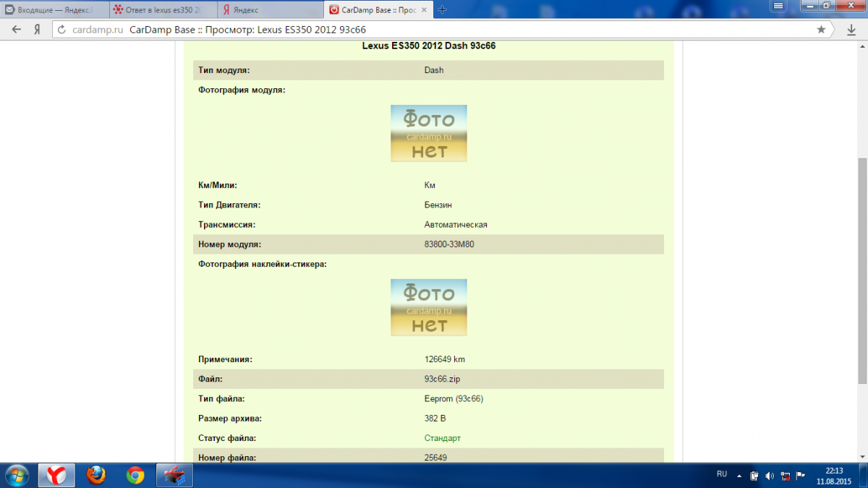Viewport: 868px width, 488px height.
Task: Open the sticker photo placeholder thumbnail
Action: tap(429, 307)
